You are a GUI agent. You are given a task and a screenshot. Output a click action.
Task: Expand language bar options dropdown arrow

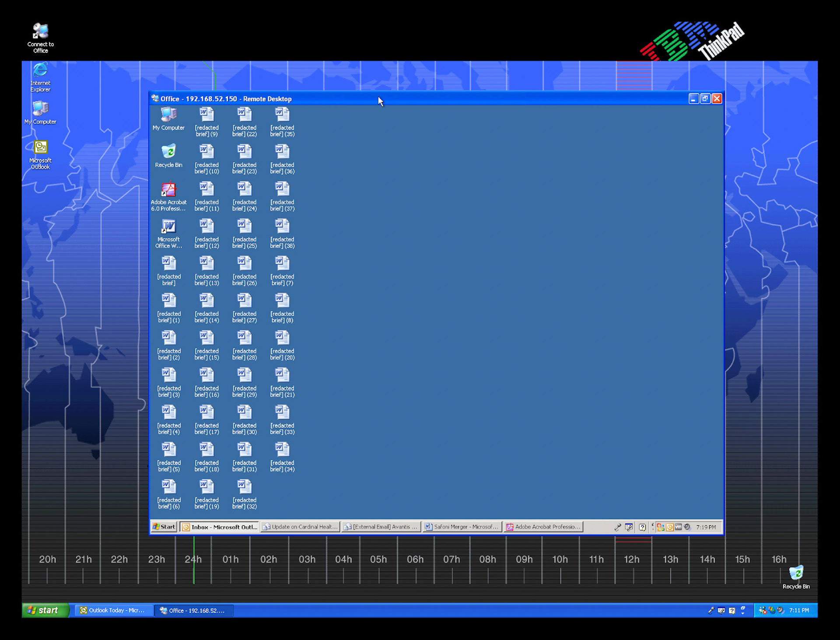tap(743, 613)
